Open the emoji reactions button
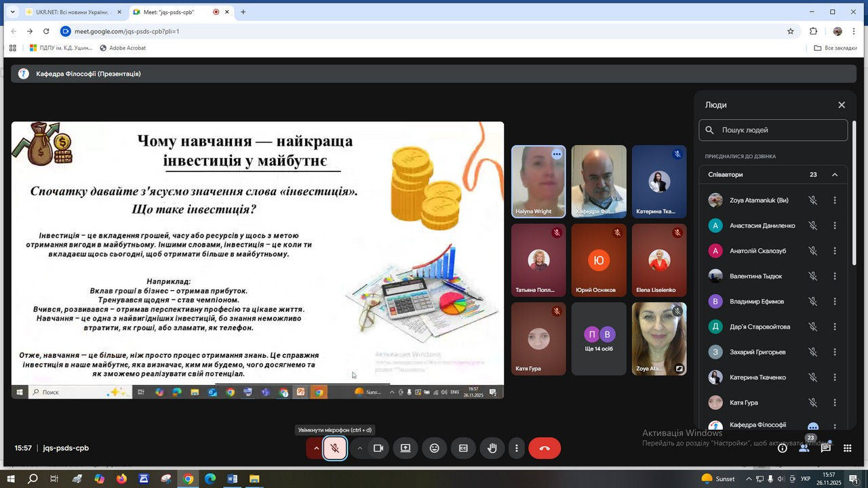The width and height of the screenshot is (868, 488). point(435,448)
